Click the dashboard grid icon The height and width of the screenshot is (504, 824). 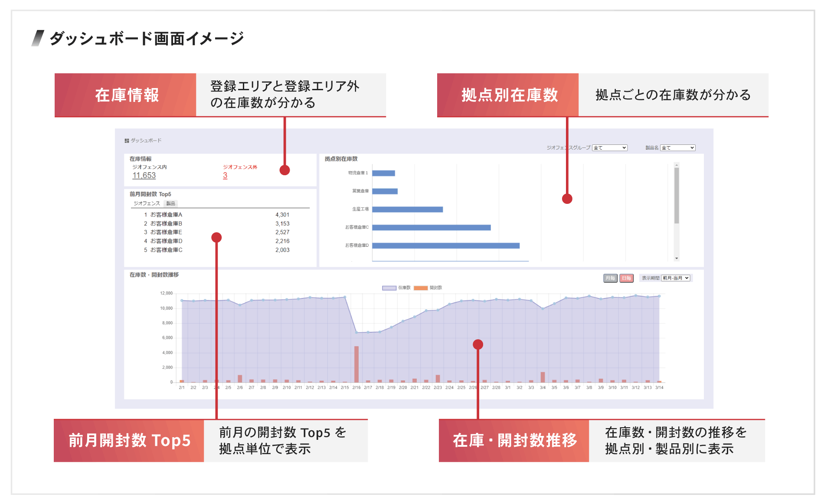coord(127,141)
